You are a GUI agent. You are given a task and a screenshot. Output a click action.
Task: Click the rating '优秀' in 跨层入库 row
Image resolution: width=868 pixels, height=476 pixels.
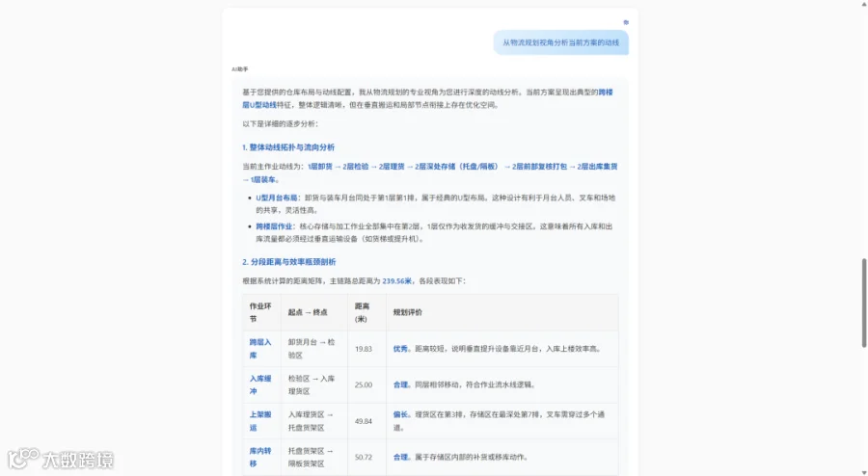[x=401, y=349]
